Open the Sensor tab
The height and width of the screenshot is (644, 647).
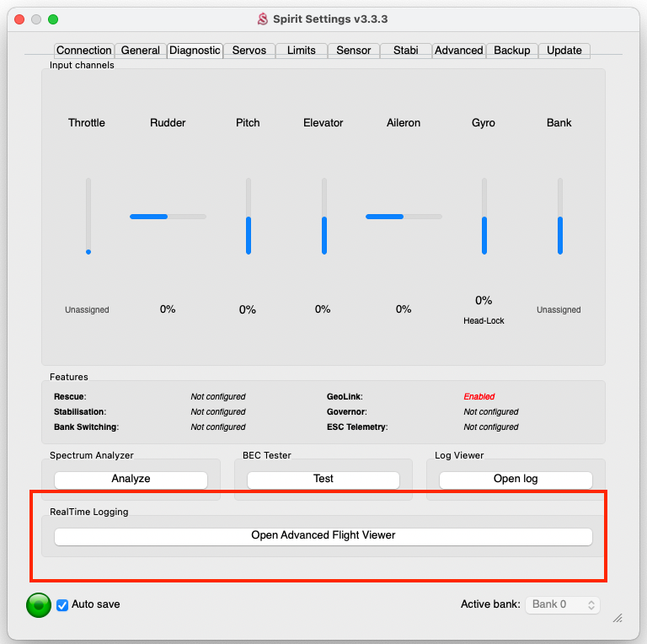coord(353,51)
